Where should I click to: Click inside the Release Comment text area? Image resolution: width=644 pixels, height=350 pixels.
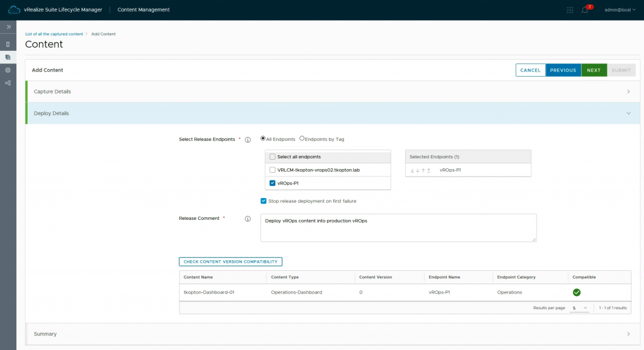pyautogui.click(x=398, y=227)
